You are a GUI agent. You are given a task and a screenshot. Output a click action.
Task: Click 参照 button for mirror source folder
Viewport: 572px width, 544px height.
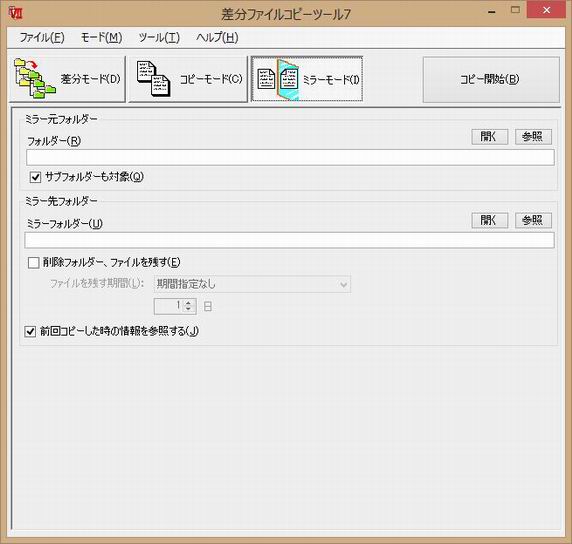click(533, 137)
